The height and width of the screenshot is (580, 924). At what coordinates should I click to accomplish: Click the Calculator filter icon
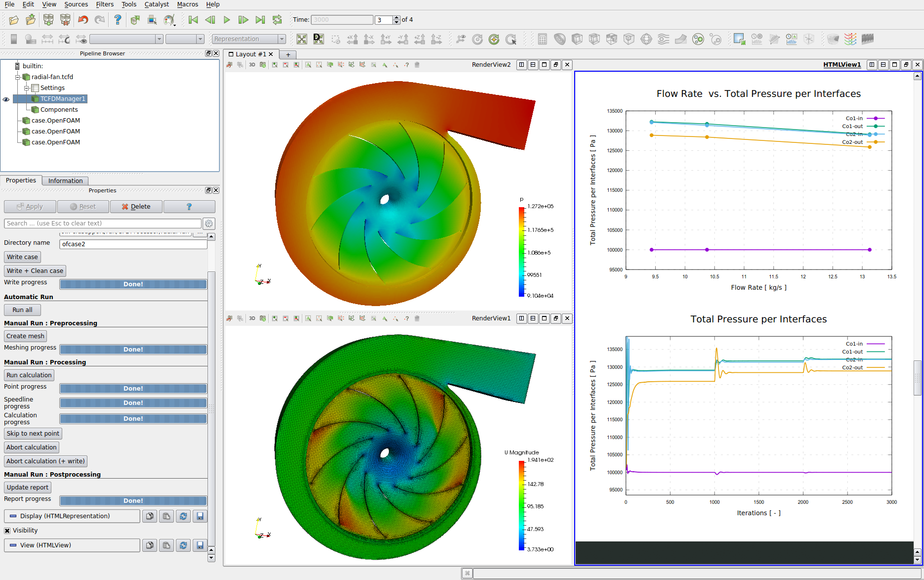[x=542, y=39]
